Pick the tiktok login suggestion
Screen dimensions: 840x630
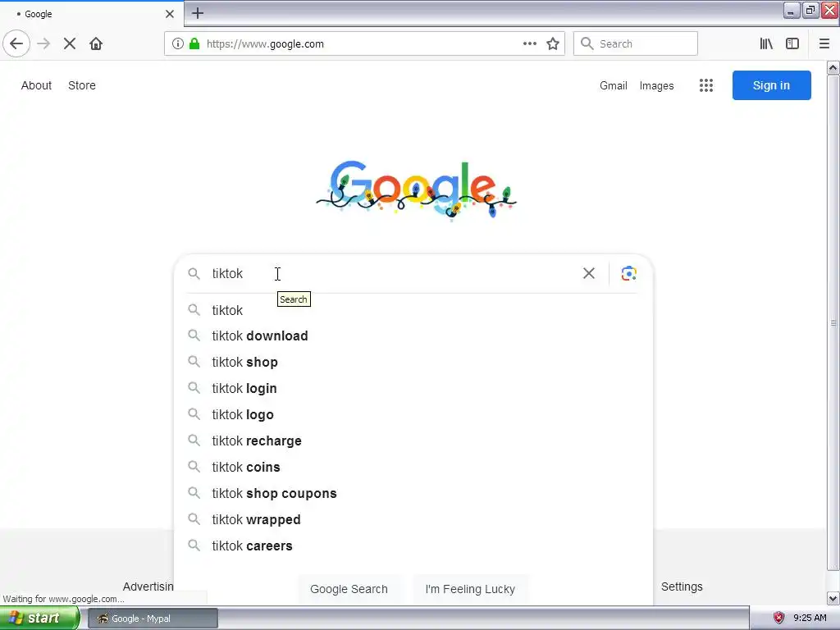tap(413, 388)
